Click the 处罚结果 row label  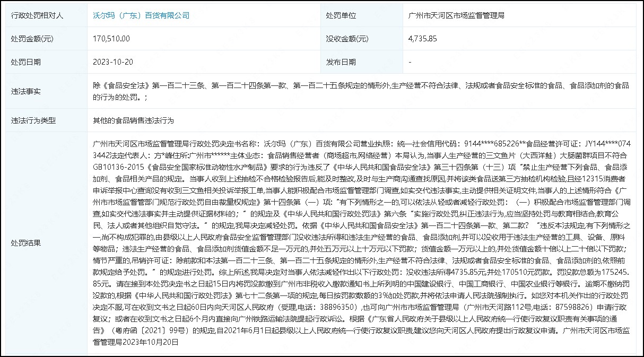(26, 242)
